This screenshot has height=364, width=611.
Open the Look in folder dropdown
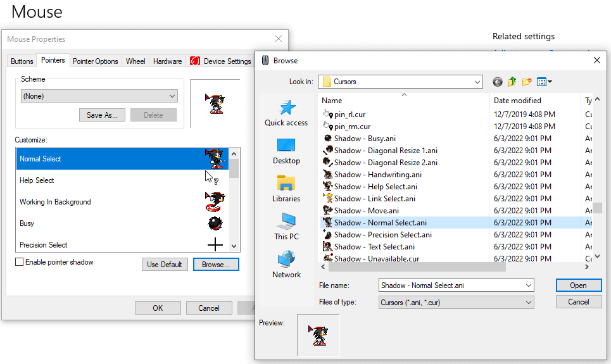click(x=400, y=82)
